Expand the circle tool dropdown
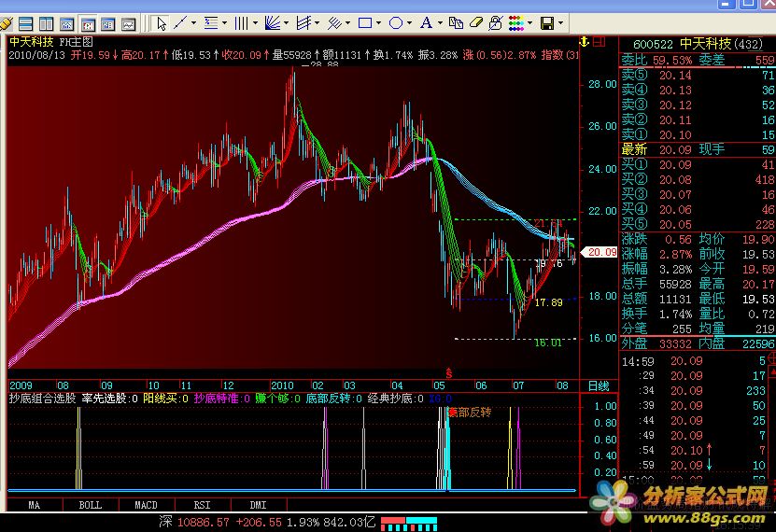Viewport: 776px width, 532px height. [x=409, y=23]
